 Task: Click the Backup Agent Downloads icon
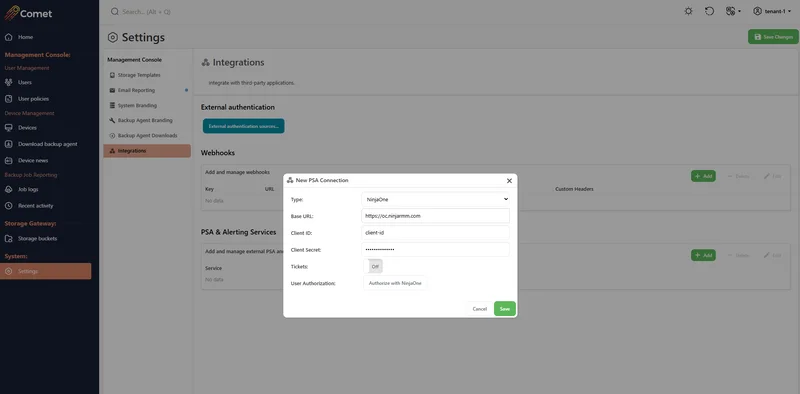(x=112, y=136)
